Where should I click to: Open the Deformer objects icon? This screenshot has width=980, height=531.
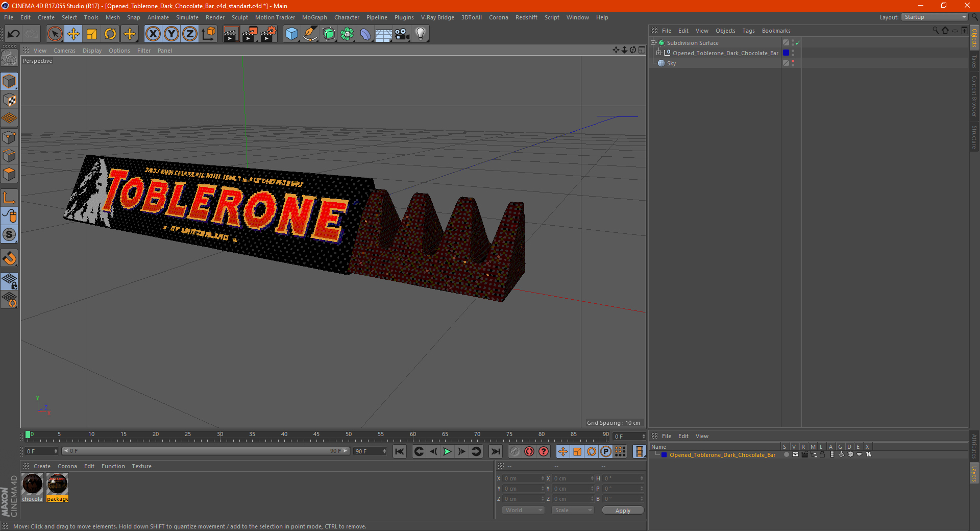365,34
